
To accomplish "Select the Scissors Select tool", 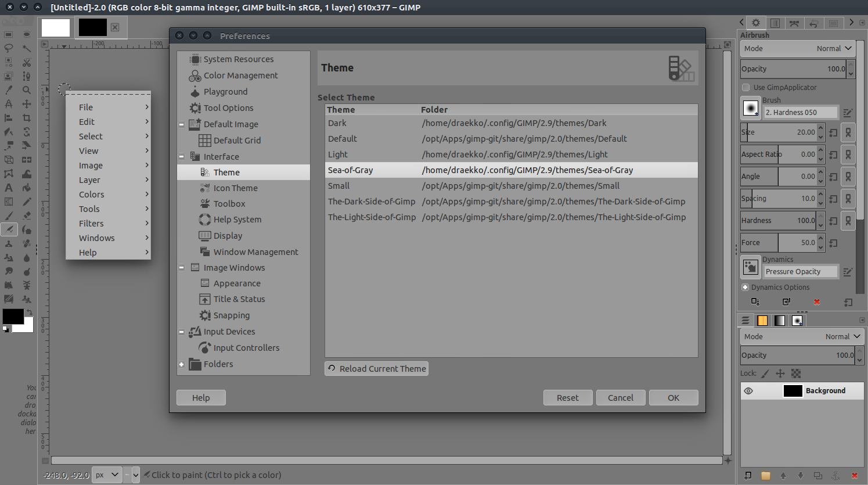I will [x=27, y=62].
